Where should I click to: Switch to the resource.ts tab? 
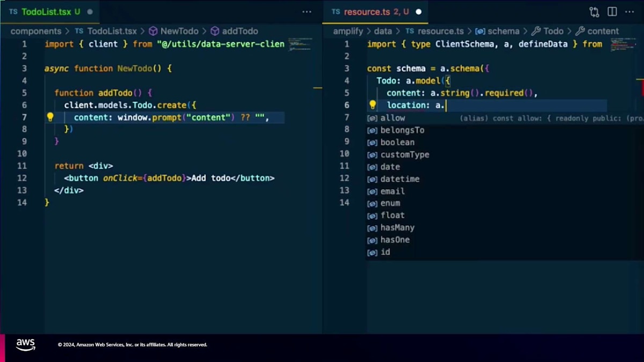376,11
